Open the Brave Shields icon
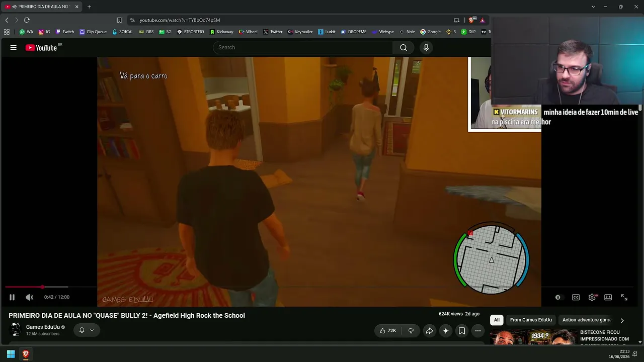The height and width of the screenshot is (362, 644). point(471,20)
